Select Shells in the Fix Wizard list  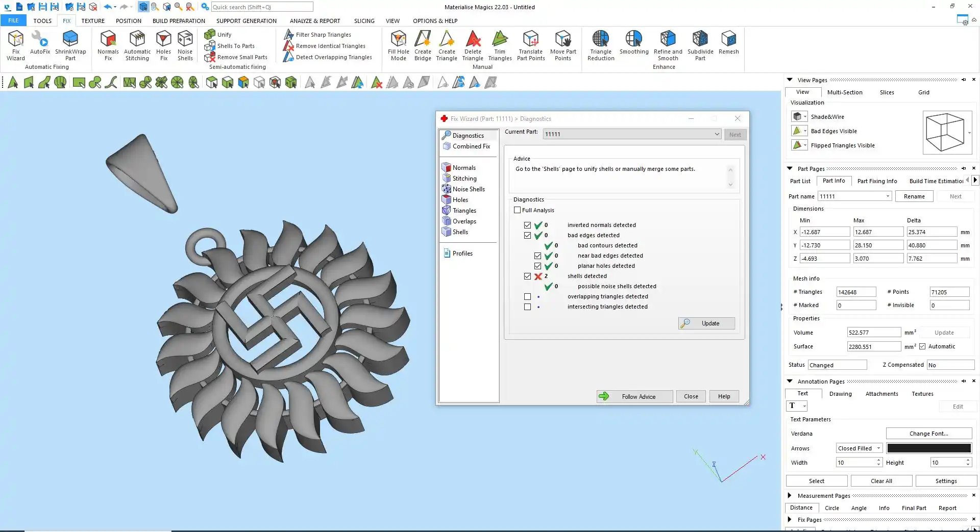460,232
